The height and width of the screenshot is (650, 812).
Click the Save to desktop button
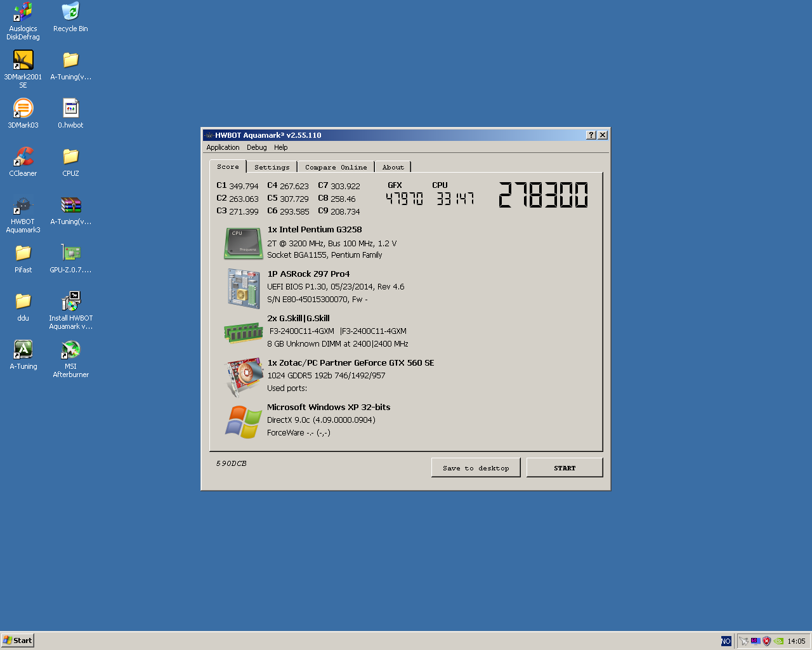point(476,468)
